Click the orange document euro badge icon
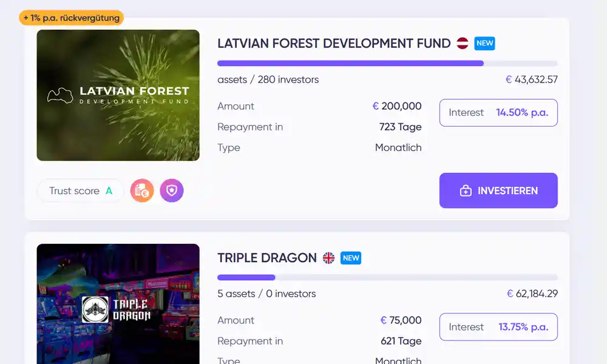This screenshot has height=364, width=607. click(141, 190)
